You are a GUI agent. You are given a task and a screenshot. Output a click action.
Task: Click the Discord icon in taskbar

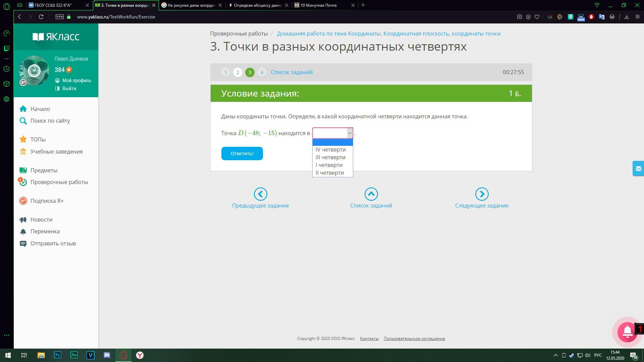click(107, 355)
